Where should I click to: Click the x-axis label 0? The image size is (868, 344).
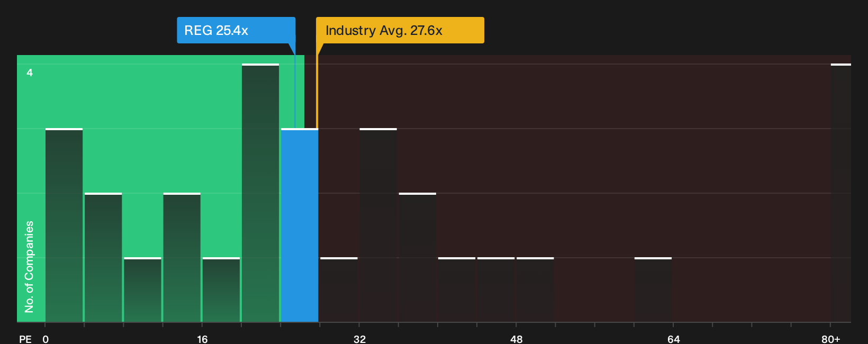46,339
